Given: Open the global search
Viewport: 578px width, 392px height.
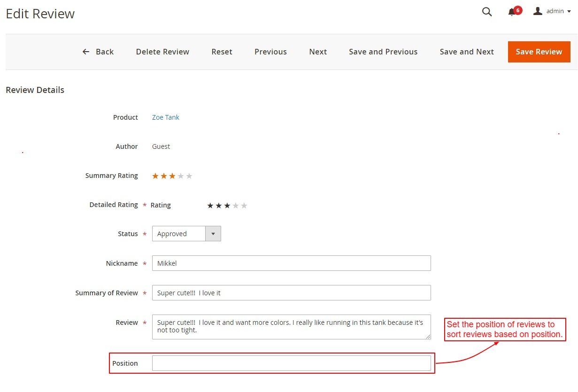Looking at the screenshot, I should [x=486, y=12].
